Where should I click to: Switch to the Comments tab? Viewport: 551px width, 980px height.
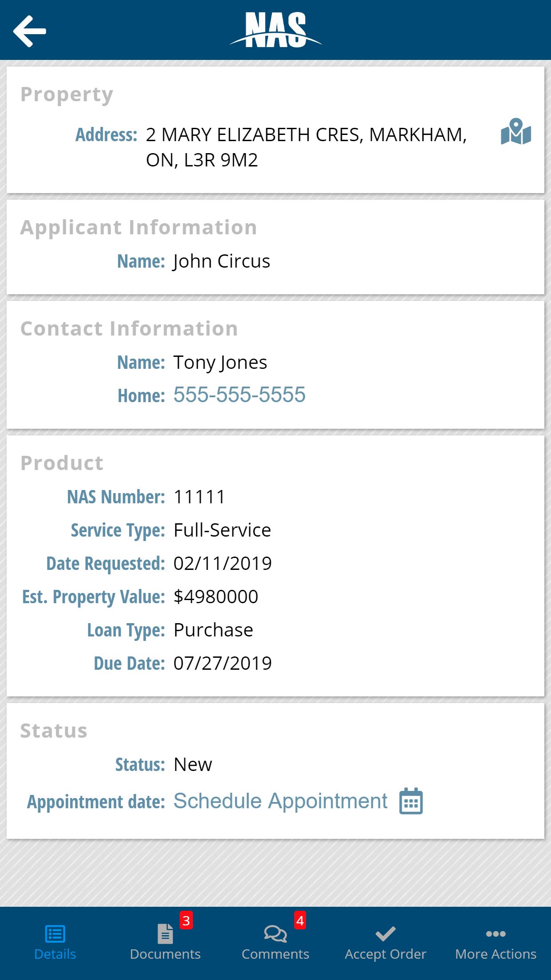point(275,954)
